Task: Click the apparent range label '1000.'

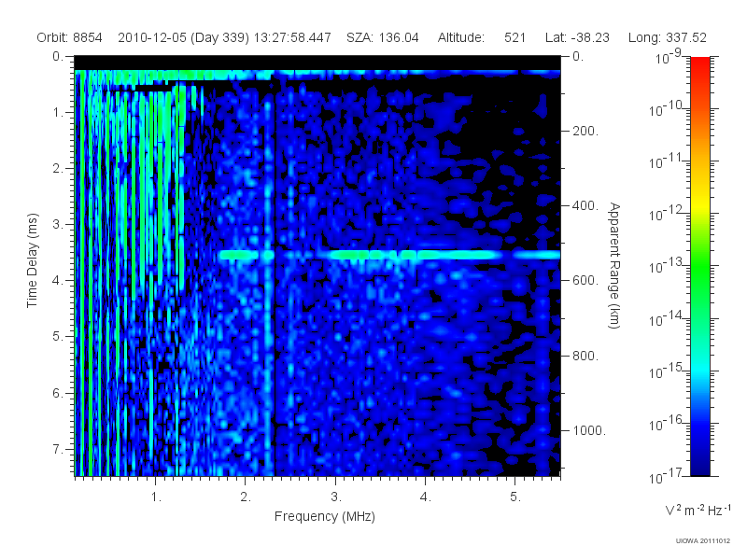Action: (x=589, y=430)
